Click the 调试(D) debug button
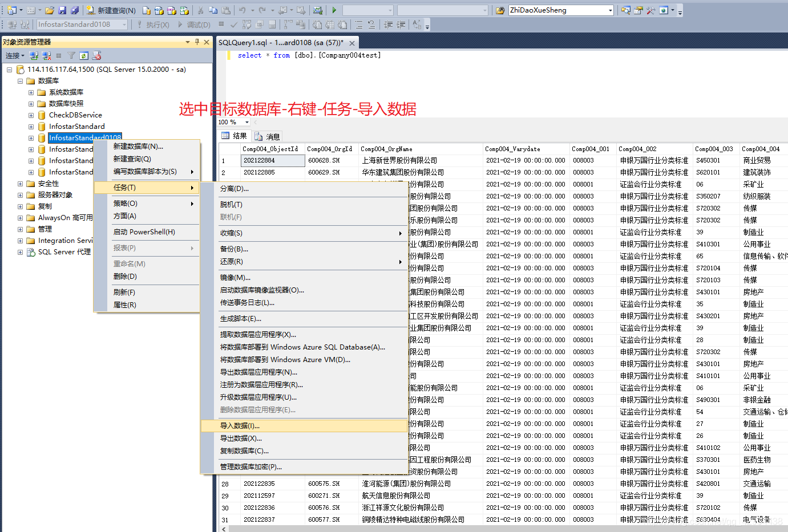Image resolution: width=788 pixels, height=532 pixels. (x=194, y=25)
